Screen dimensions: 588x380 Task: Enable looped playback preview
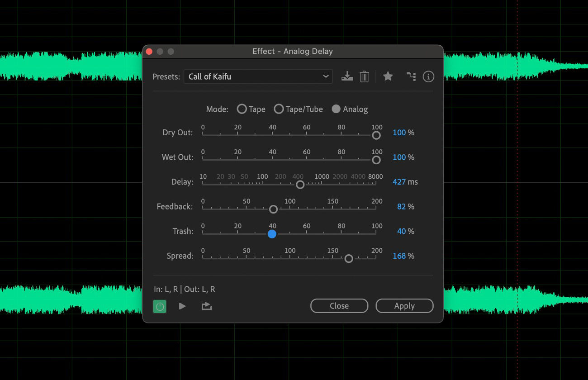point(206,306)
